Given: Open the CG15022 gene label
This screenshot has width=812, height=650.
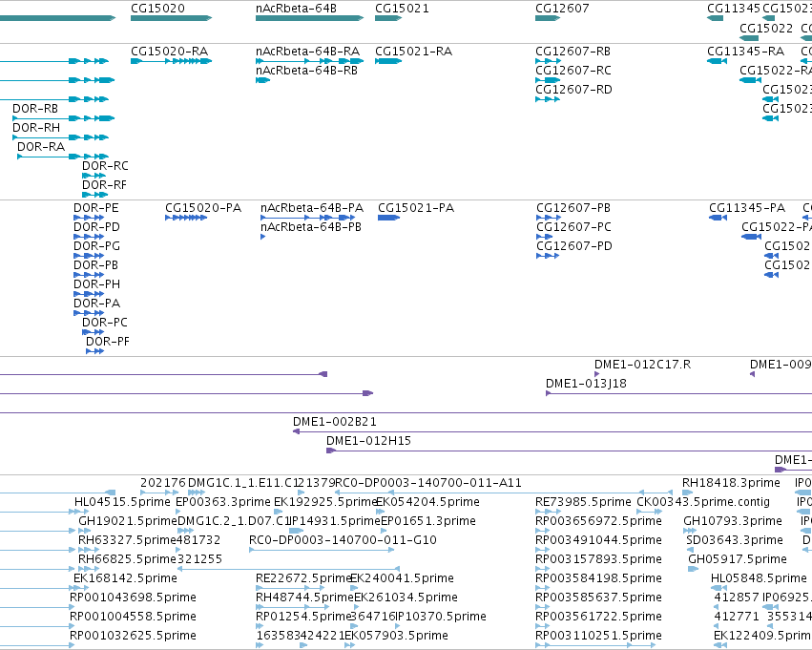Looking at the screenshot, I should pos(766,28).
